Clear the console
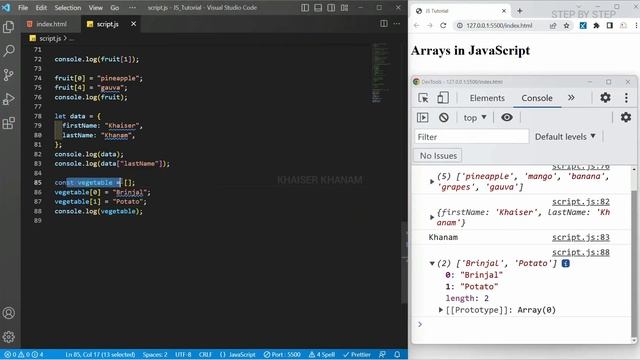This screenshot has height=360, width=640. (x=444, y=118)
